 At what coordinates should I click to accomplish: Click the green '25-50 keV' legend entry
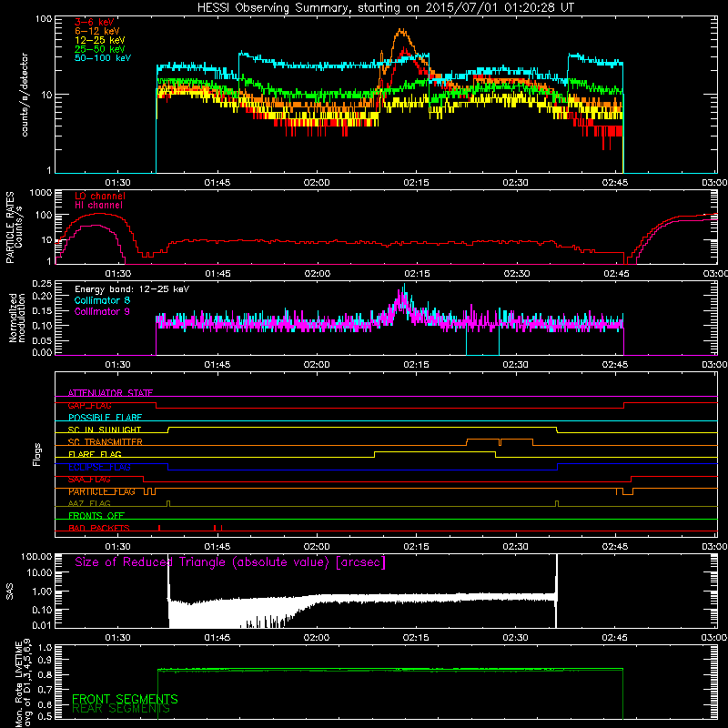[x=100, y=49]
